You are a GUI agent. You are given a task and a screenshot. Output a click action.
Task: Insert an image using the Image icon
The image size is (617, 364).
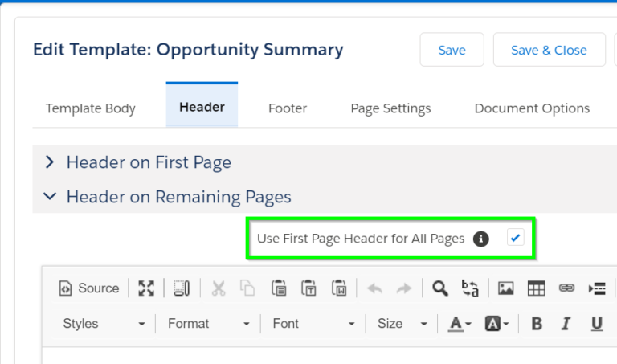point(505,288)
